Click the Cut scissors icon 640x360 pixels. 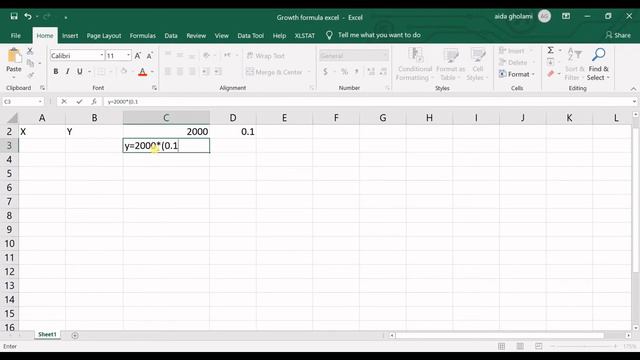[x=30, y=51]
